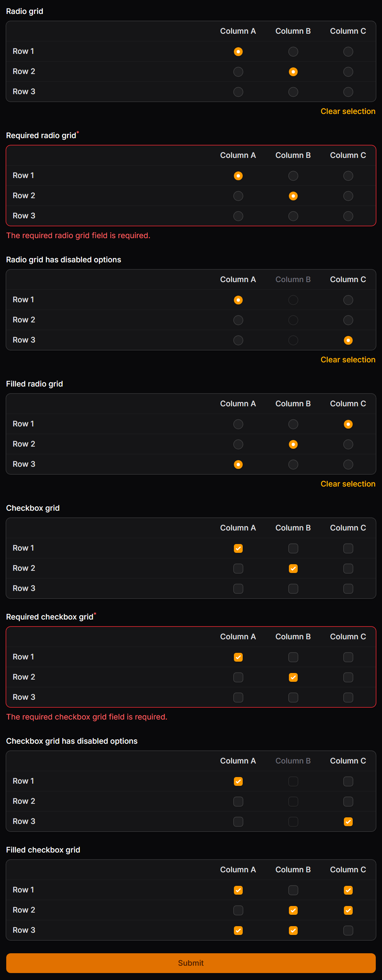Clear selection for the Filled radio grid

(348, 484)
